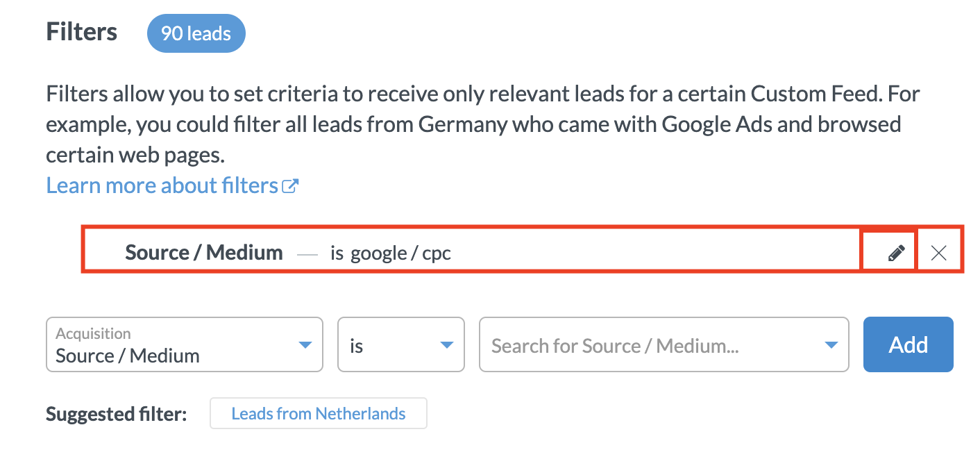Click the arrow on Acquisition Source / Medium dropdown
The height and width of the screenshot is (450, 980).
tap(304, 345)
